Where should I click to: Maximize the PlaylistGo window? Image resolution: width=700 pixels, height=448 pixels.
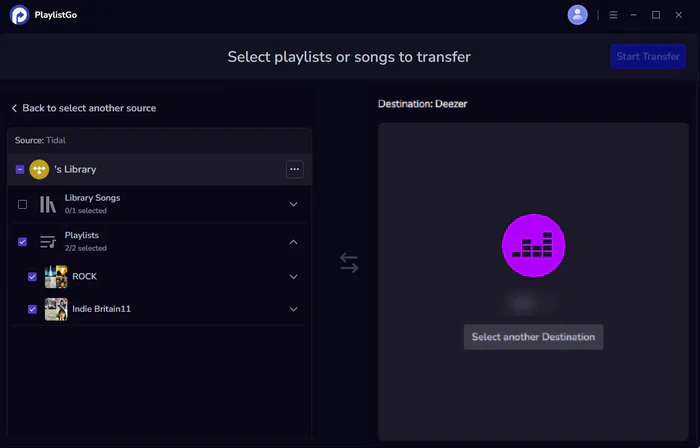click(656, 15)
